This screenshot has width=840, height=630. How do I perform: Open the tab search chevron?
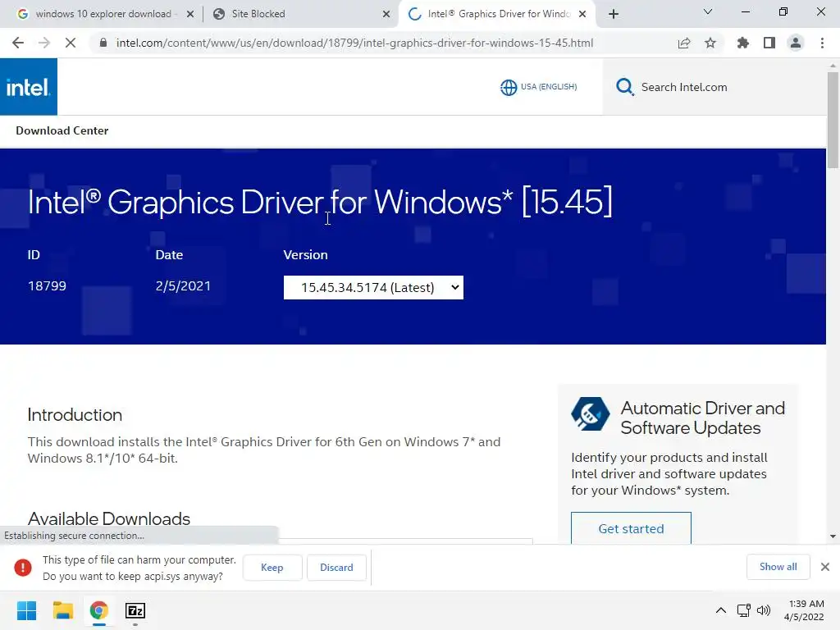coord(708,11)
